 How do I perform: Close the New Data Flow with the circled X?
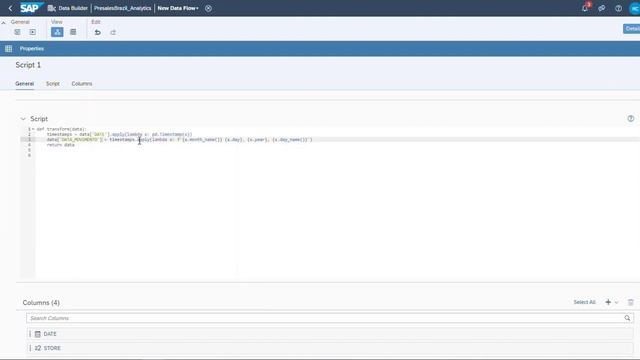click(x=208, y=8)
